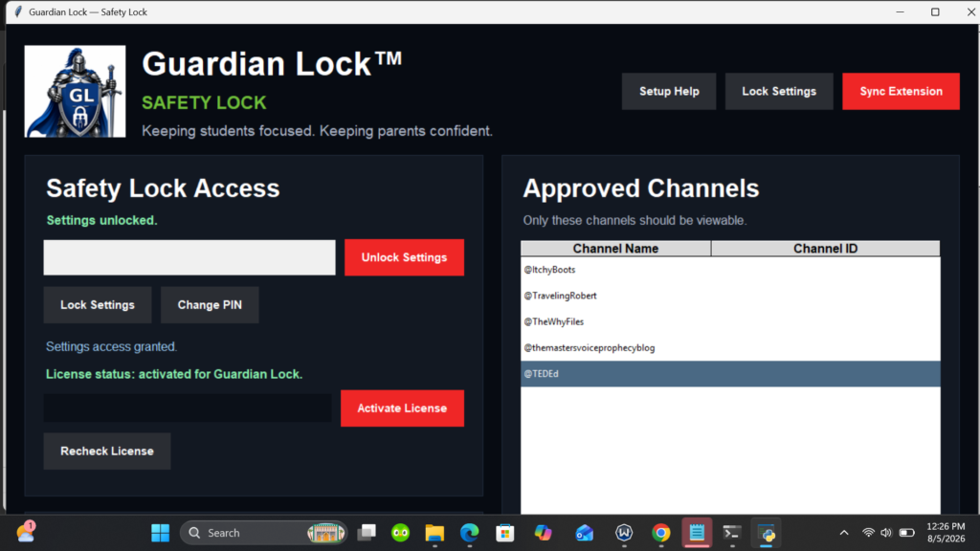980x551 pixels.
Task: Click the battery icon in the tray
Action: click(x=906, y=533)
